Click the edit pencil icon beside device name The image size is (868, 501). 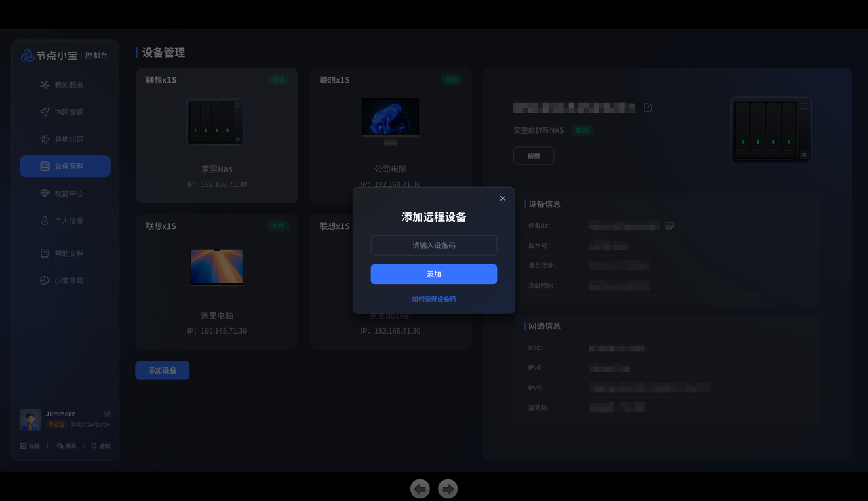click(648, 107)
